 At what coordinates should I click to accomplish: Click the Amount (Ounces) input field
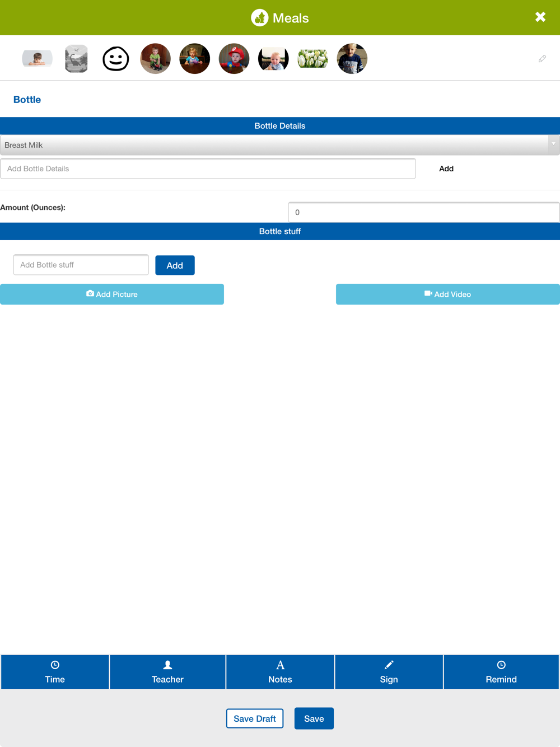(x=424, y=212)
